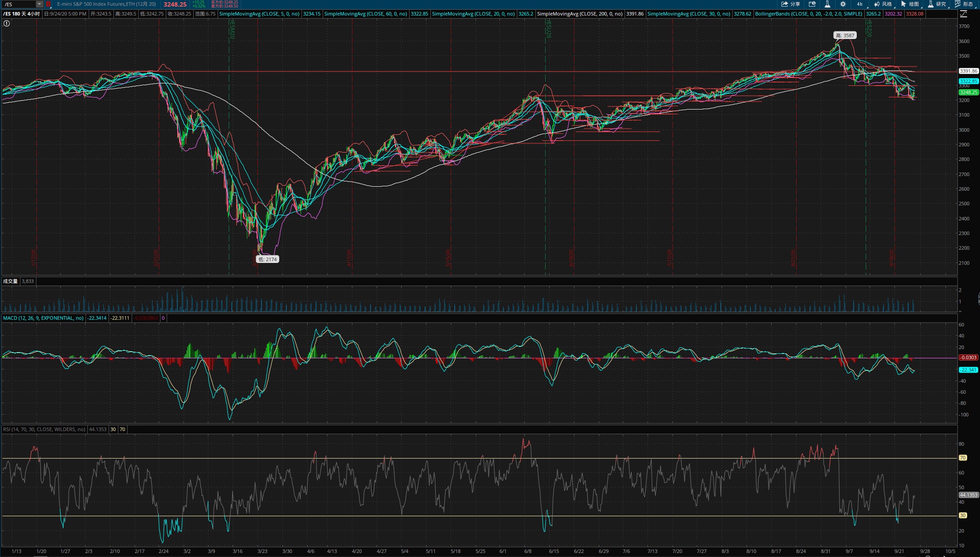The image size is (980, 557).
Task: Select SimpleMovingAvg (CLOSE, 20, 0, no) label
Action: pyautogui.click(x=473, y=14)
